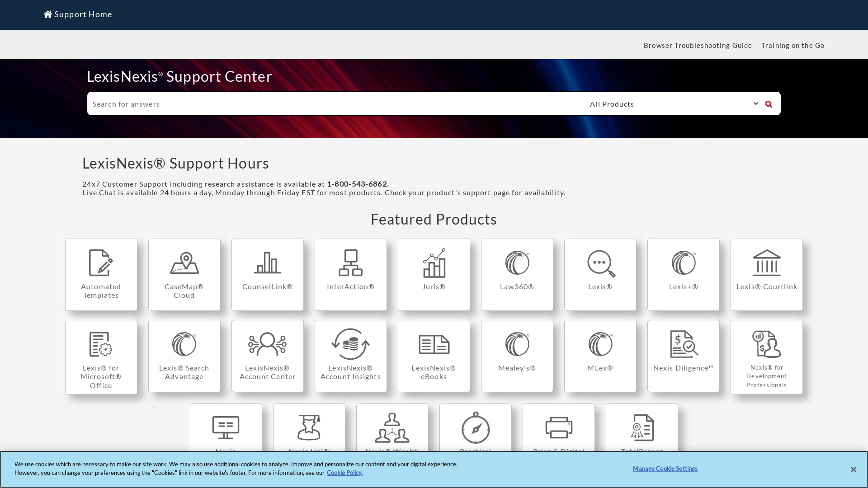Select the MLex globe icon
868x488 pixels.
(x=600, y=344)
